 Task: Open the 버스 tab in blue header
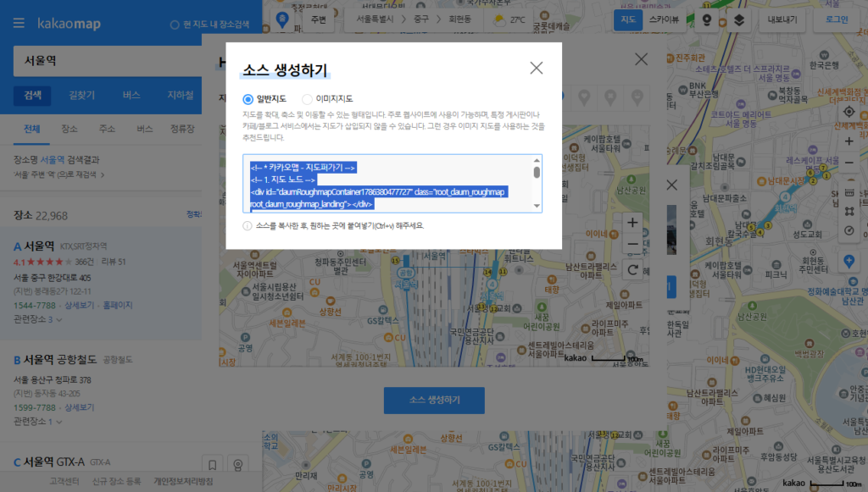131,95
